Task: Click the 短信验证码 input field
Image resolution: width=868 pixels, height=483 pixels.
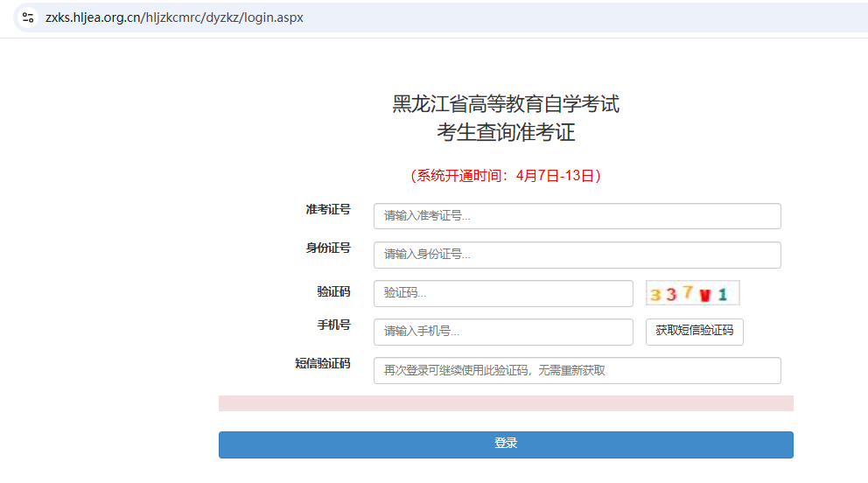Action: (577, 370)
